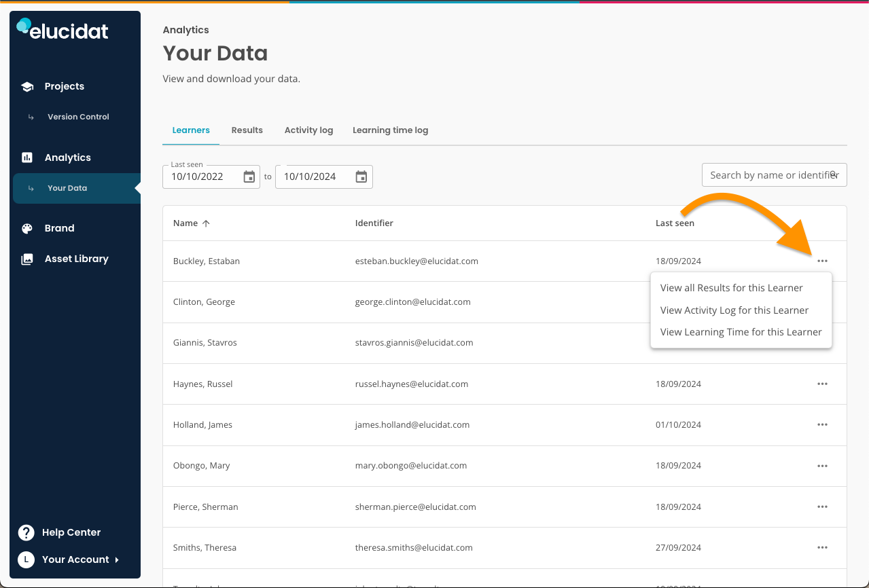Open the Analytics chart icon
Viewport: 869px width, 588px height.
(27, 158)
